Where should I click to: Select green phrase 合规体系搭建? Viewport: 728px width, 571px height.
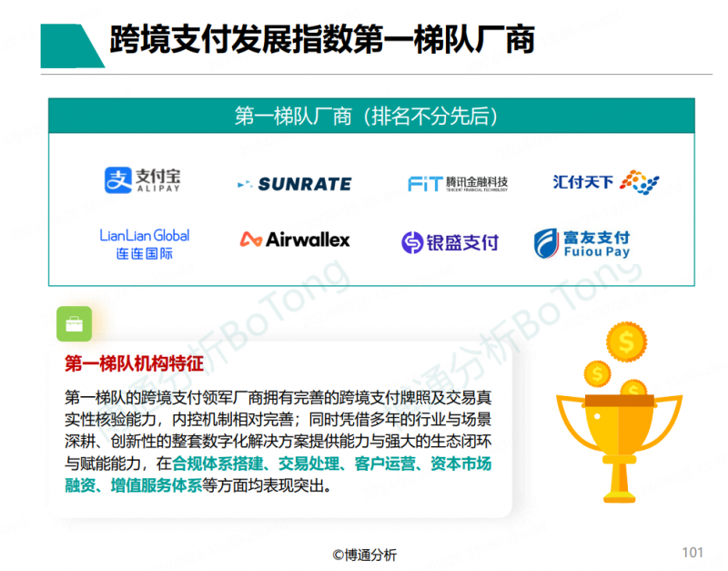(x=217, y=464)
